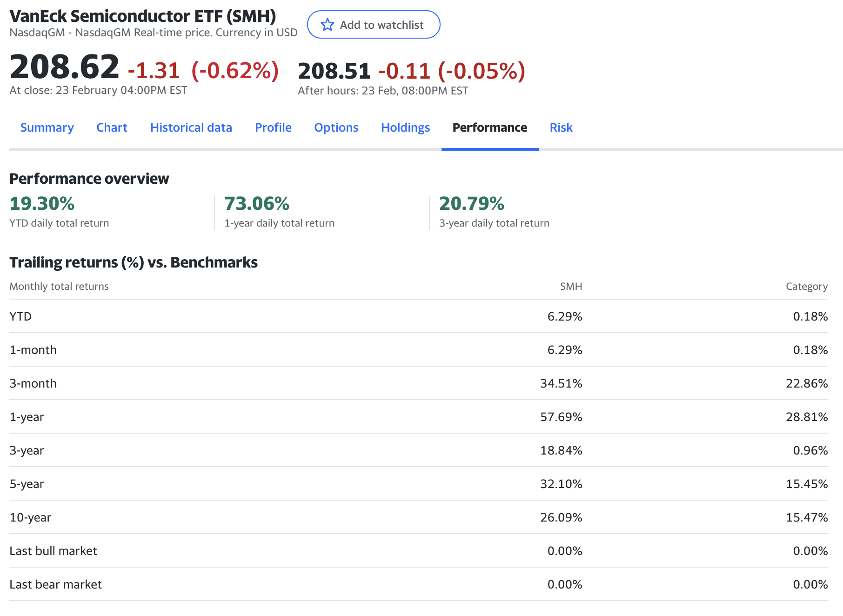The image size is (843, 616).
Task: Click the 20.79% 3-year daily return
Action: [x=472, y=203]
